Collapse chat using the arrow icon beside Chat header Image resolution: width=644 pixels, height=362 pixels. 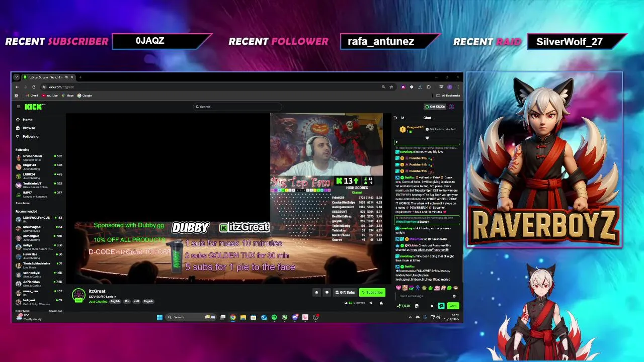pos(395,118)
